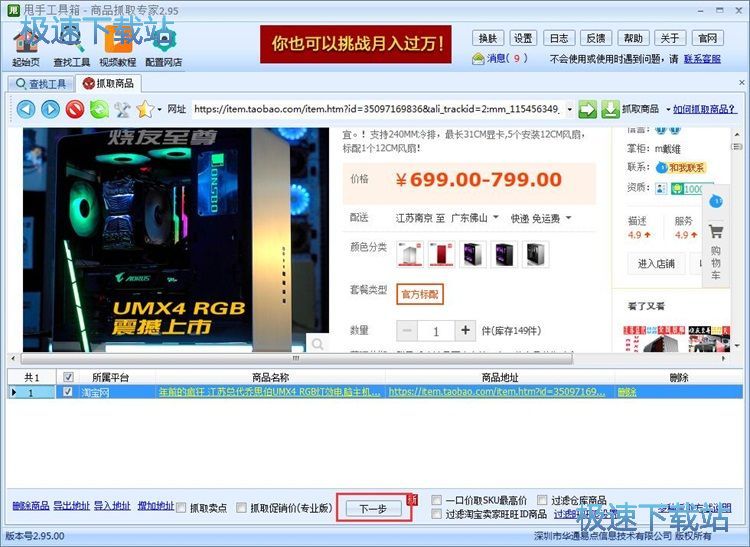Stop page loading with the red icon
The height and width of the screenshot is (547, 750).
coord(75,109)
